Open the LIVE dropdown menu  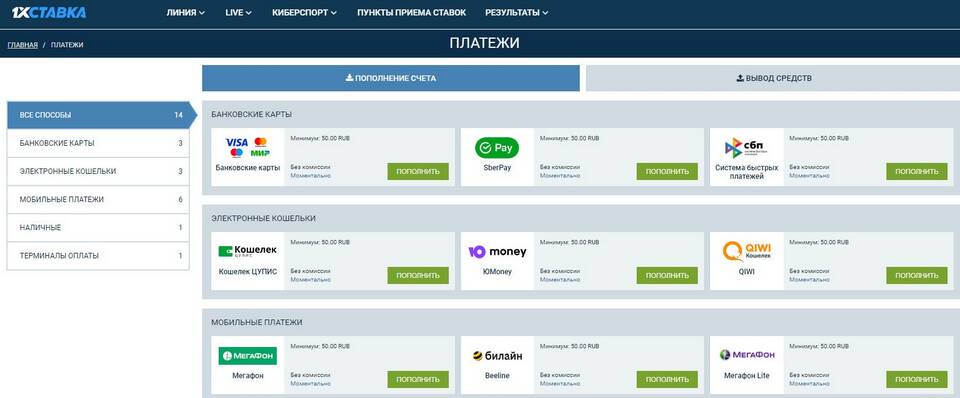coord(238,12)
